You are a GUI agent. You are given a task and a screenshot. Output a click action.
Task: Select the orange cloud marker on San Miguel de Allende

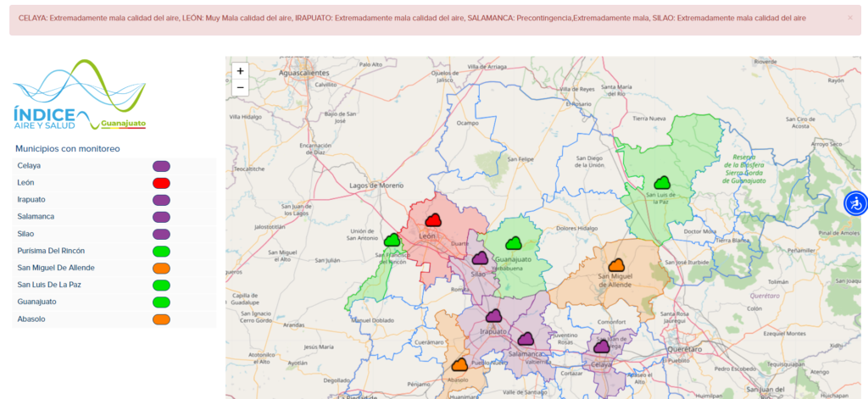point(616,265)
